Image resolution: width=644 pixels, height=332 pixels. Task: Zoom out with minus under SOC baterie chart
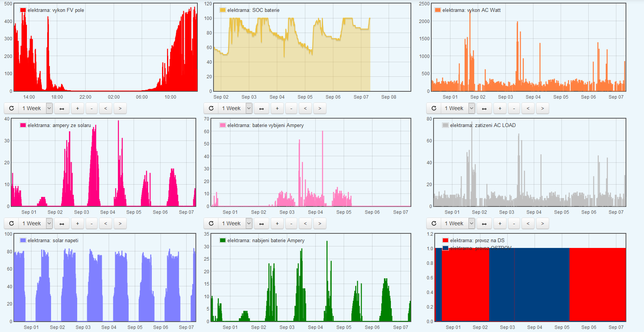pyautogui.click(x=291, y=108)
